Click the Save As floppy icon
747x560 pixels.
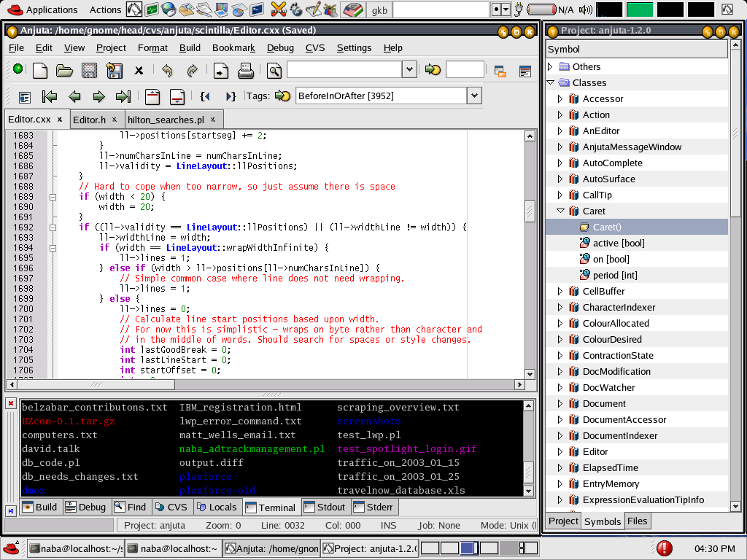(x=114, y=71)
